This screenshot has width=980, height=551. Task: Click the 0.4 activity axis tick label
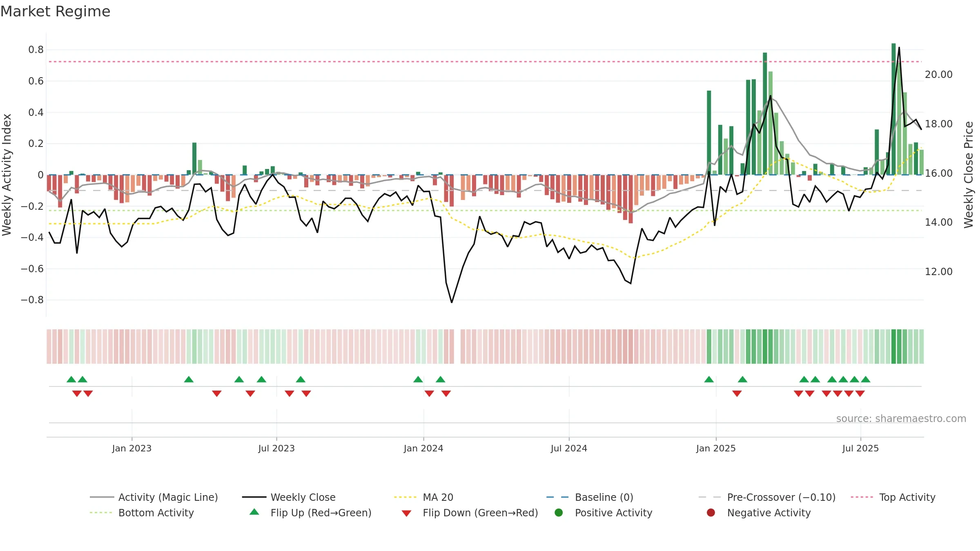(36, 112)
